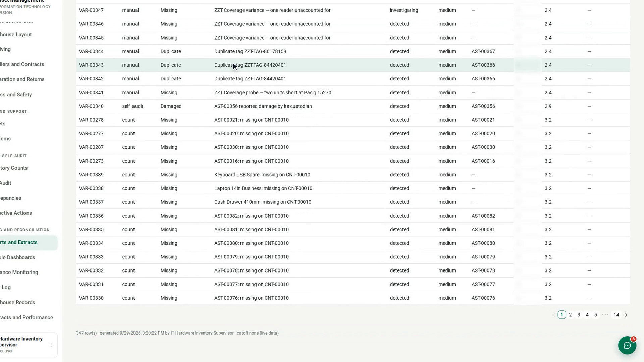
Task: Click variance ID VAR-00330
Action: (91, 298)
